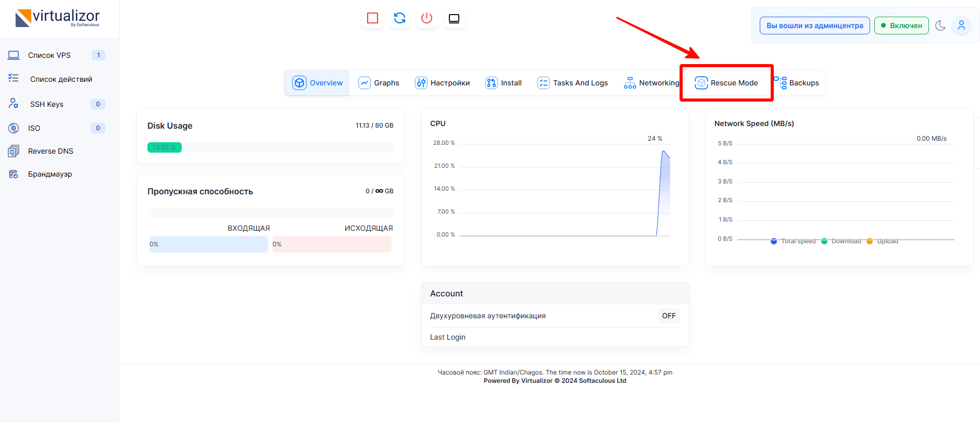Click the 24 % CPU value label
Image resolution: width=980 pixels, height=423 pixels.
[655, 139]
